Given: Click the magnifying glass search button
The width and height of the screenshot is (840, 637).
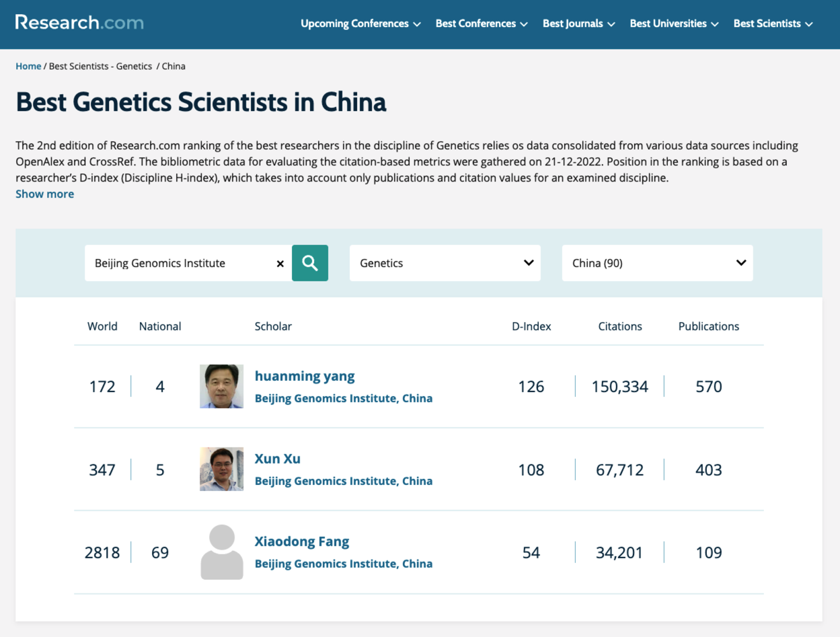Looking at the screenshot, I should tap(309, 263).
